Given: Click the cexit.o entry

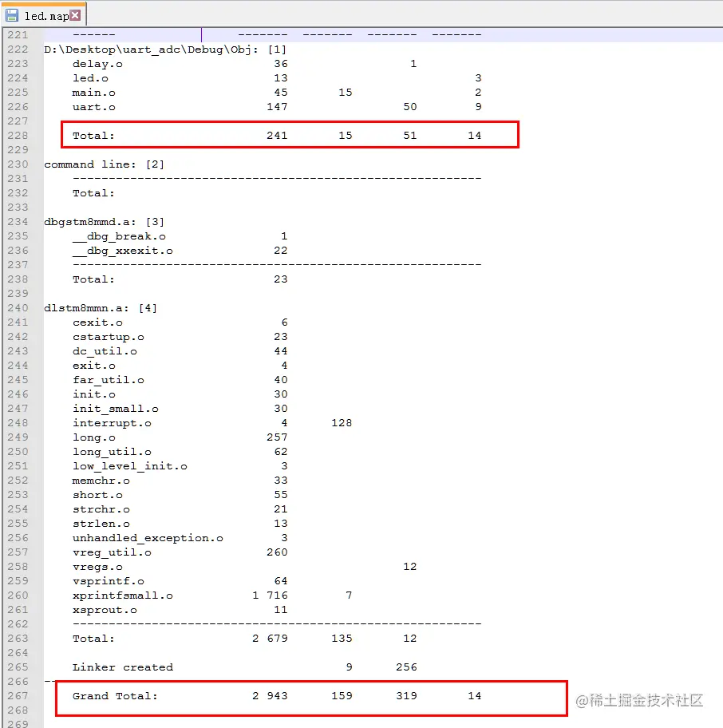Looking at the screenshot, I should tap(97, 322).
